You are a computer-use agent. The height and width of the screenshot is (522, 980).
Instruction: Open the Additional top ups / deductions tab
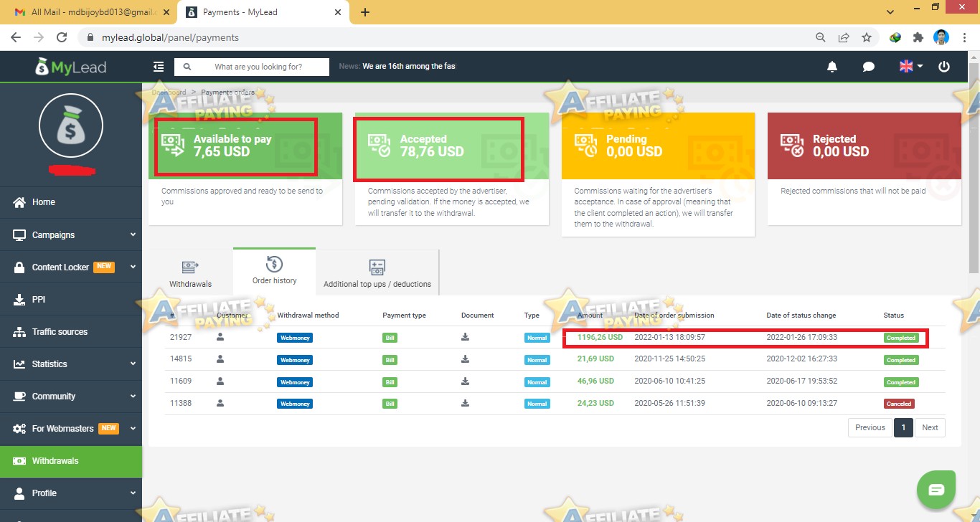[x=377, y=272]
